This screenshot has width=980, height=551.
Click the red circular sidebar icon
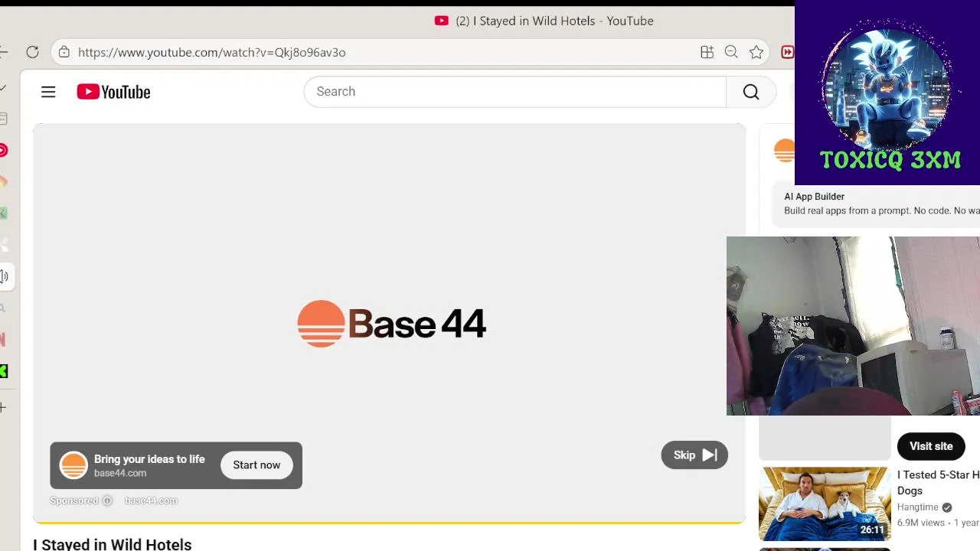(3, 150)
